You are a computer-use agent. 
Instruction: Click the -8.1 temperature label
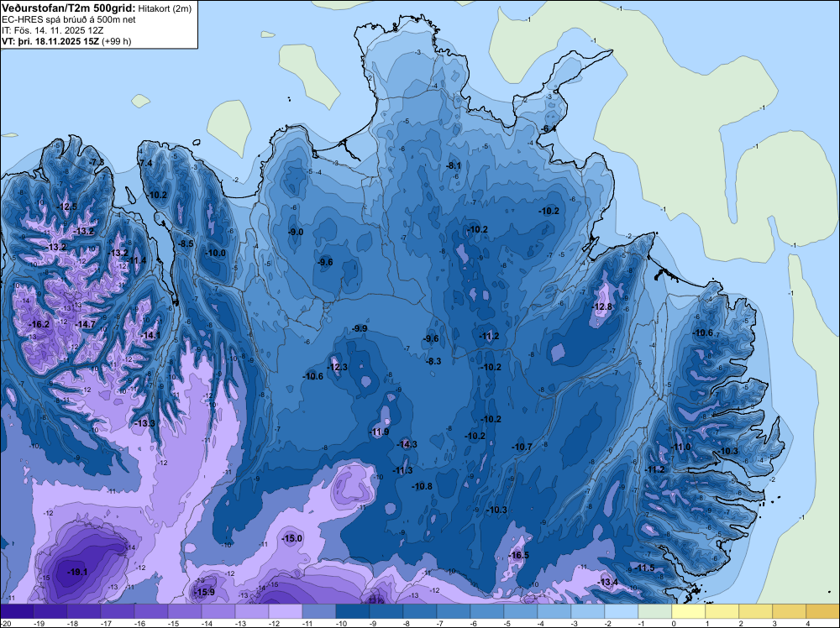(454, 165)
